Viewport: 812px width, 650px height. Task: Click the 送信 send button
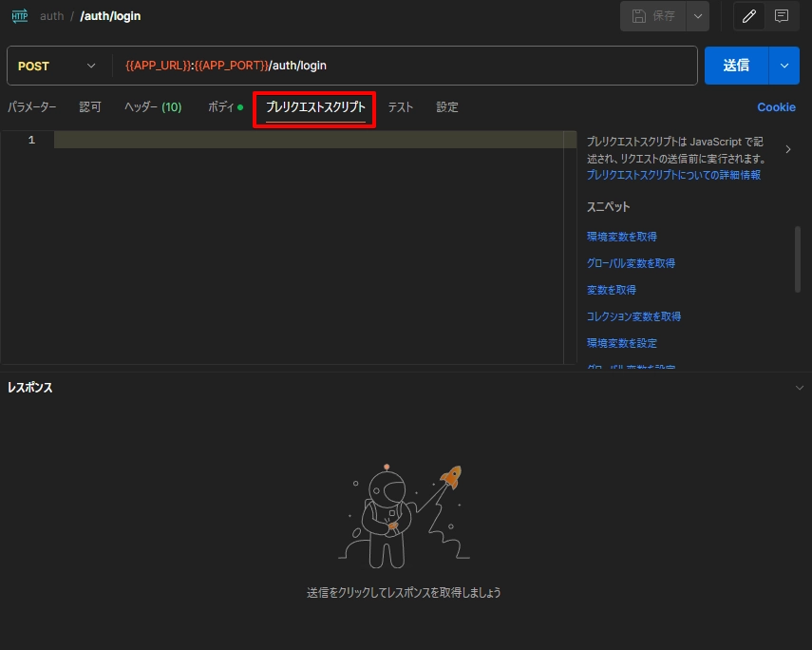[x=736, y=66]
